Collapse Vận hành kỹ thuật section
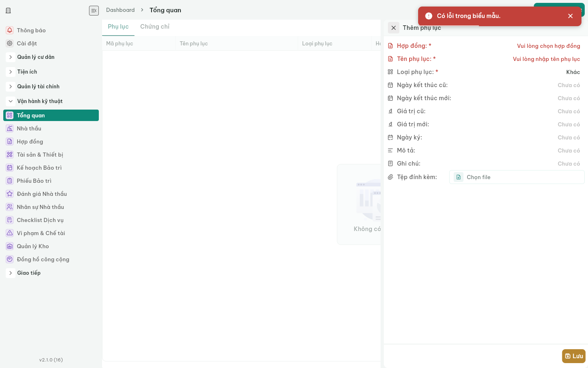This screenshot has height=368, width=588. 11,101
